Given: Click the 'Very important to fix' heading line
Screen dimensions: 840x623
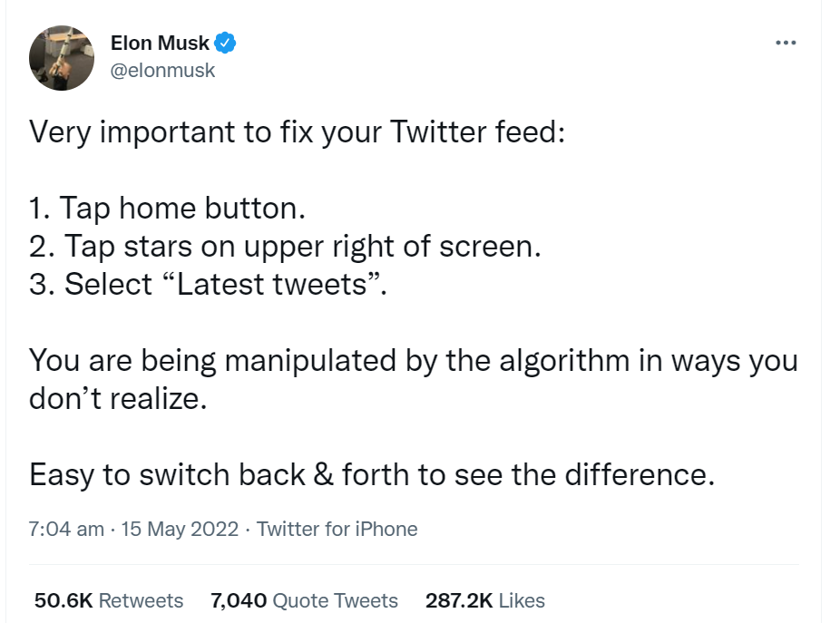Looking at the screenshot, I should (x=298, y=132).
